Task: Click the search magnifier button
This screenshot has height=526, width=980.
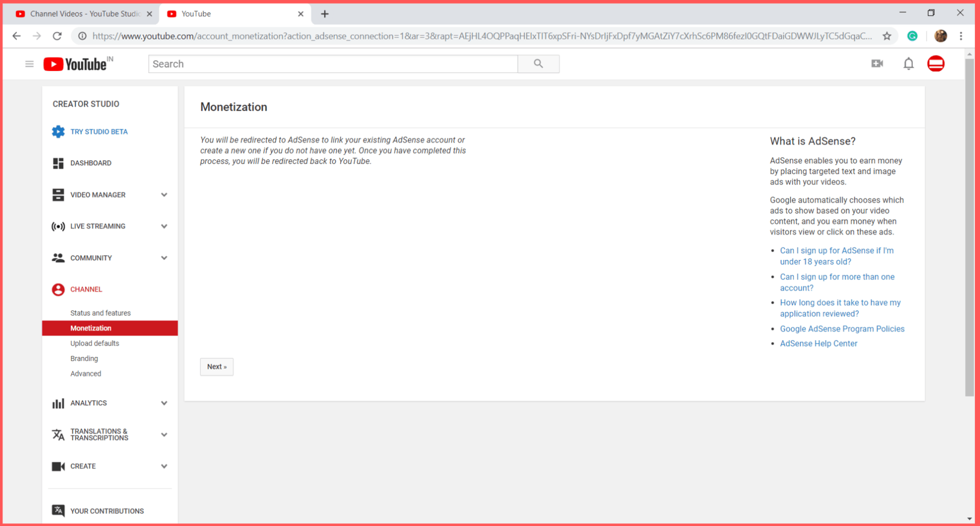Action: (538, 64)
